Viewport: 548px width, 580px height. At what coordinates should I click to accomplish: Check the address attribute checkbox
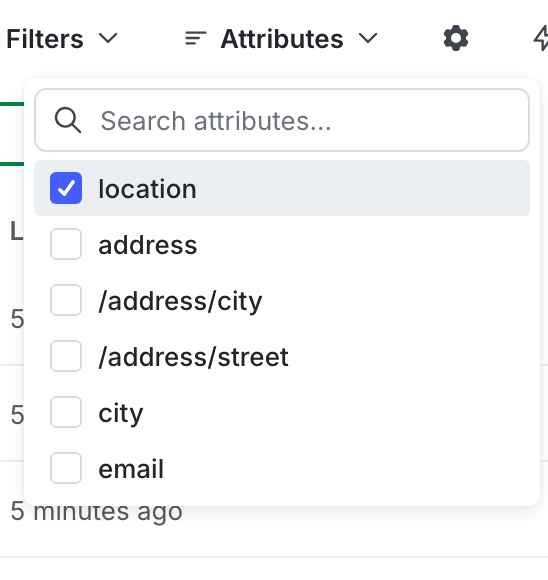click(66, 244)
